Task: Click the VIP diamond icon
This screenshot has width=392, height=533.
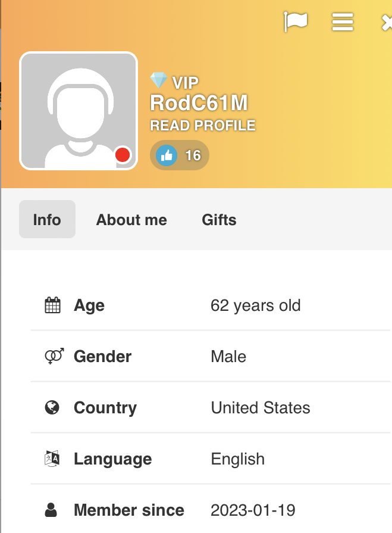Action: tap(158, 80)
